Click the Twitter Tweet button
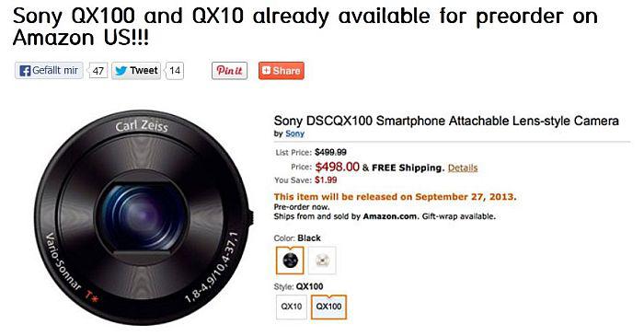644x336 pixels. [x=136, y=71]
